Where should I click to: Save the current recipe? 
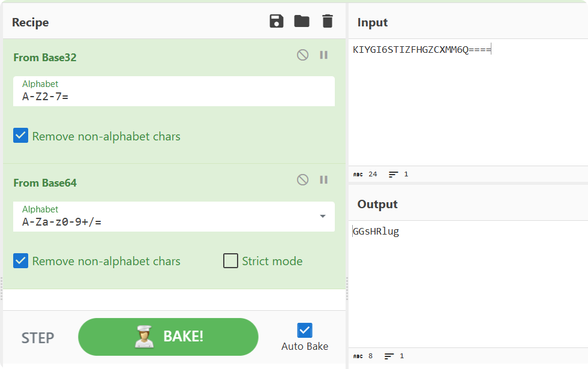(276, 20)
